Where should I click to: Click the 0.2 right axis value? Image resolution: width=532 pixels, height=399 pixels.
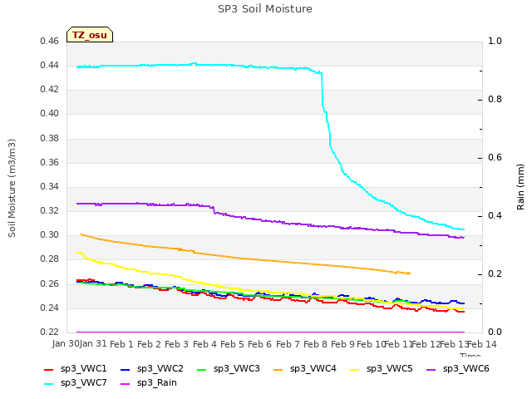pyautogui.click(x=495, y=274)
